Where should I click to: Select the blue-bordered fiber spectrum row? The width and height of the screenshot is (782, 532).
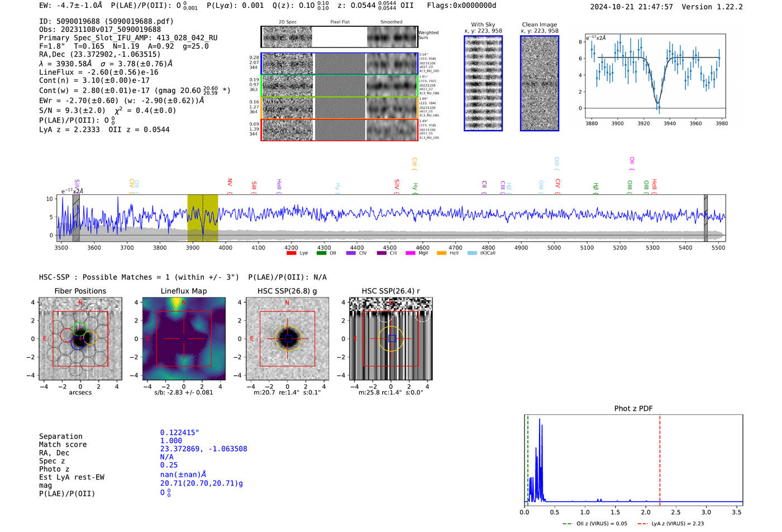point(339,64)
